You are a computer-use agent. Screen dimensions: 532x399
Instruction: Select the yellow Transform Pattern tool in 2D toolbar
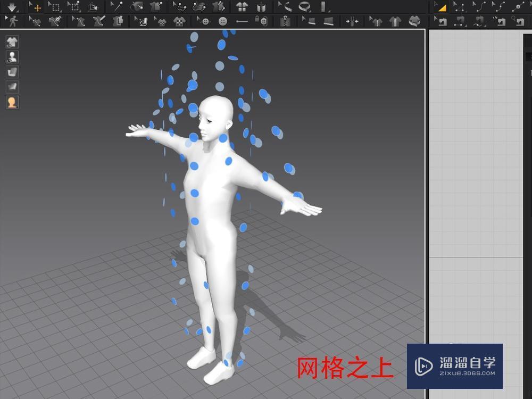pyautogui.click(x=441, y=7)
